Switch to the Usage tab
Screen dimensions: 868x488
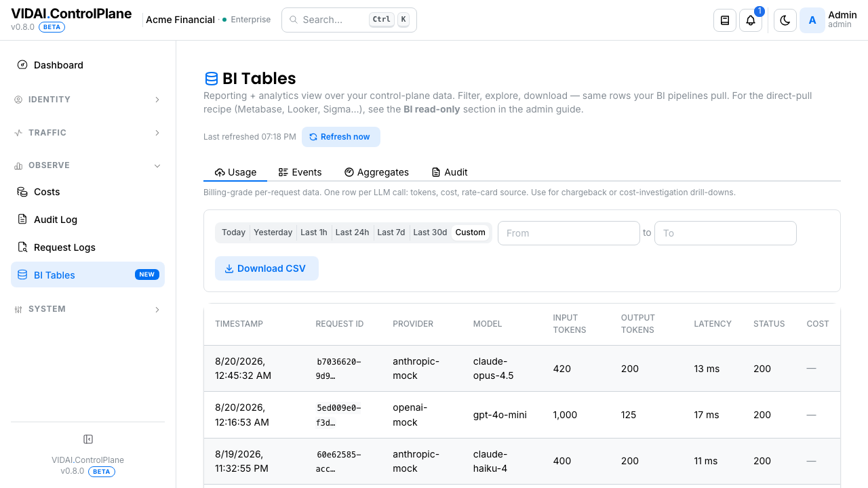[x=235, y=172]
